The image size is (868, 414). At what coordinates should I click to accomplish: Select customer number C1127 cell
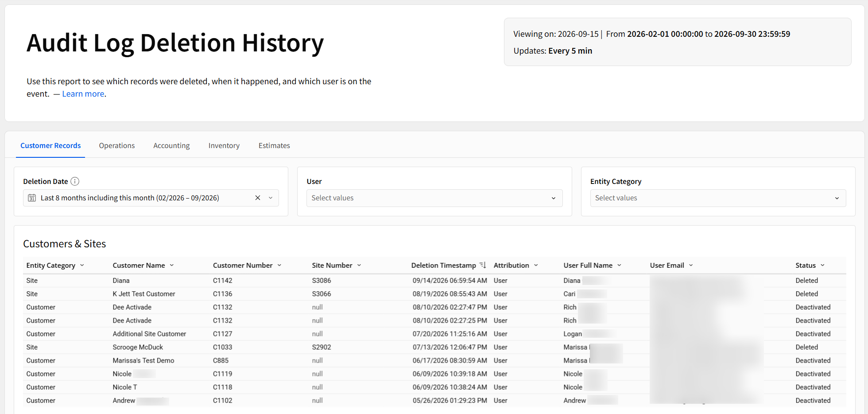coord(222,334)
